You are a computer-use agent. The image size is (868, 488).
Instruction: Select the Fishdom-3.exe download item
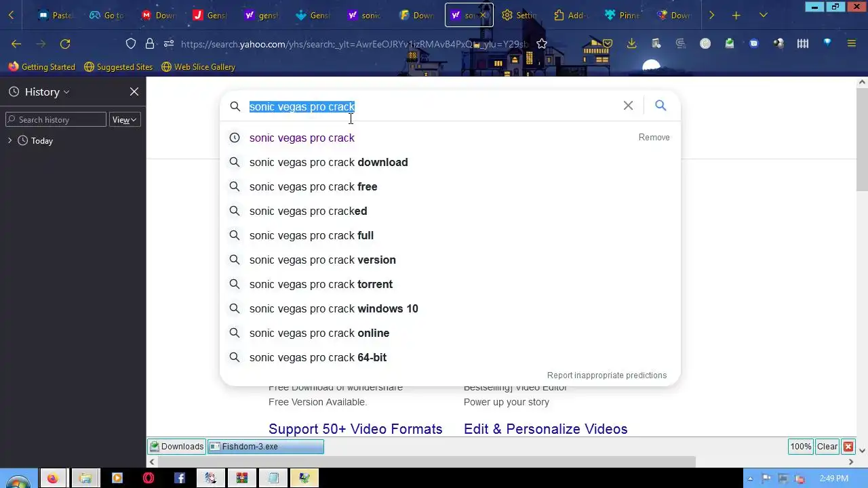coord(266,447)
